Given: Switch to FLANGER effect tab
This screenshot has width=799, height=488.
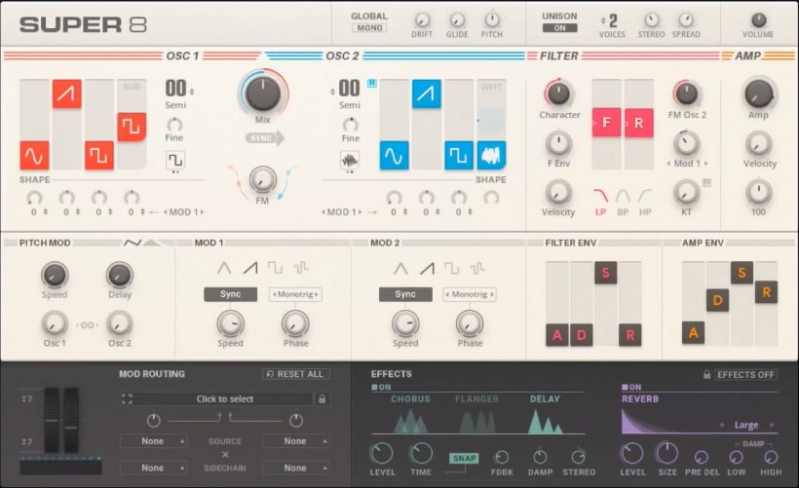Looking at the screenshot, I should click(x=477, y=399).
